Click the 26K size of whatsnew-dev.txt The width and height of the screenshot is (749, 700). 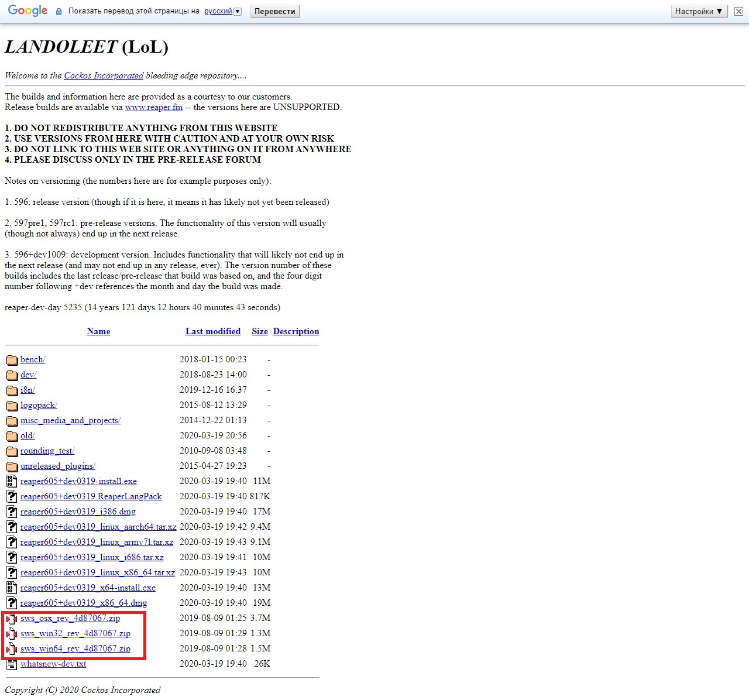[262, 664]
